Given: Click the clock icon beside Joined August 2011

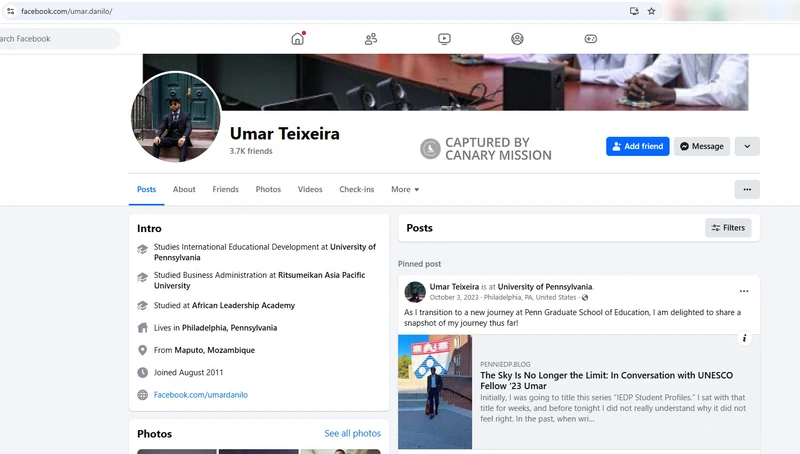Looking at the screenshot, I should [x=142, y=372].
